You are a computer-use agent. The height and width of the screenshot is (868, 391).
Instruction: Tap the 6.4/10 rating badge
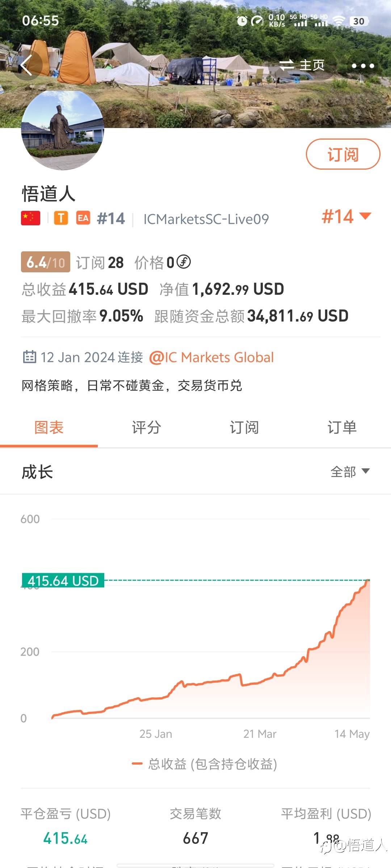pos(46,262)
